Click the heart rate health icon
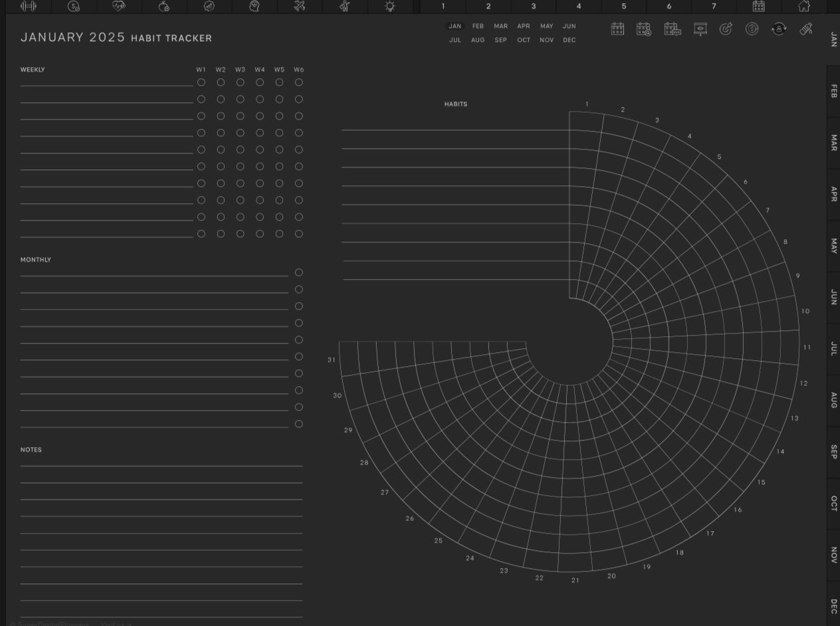The image size is (840, 626). tap(119, 6)
